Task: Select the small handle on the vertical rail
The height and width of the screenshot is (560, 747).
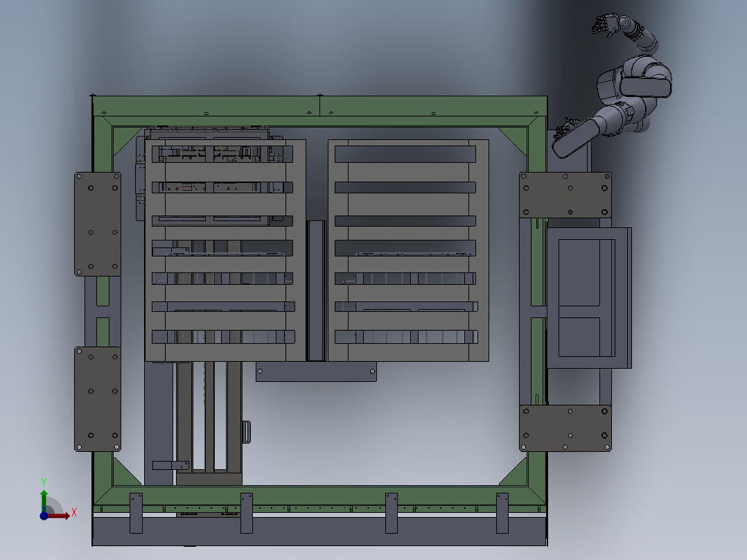Action: (246, 432)
